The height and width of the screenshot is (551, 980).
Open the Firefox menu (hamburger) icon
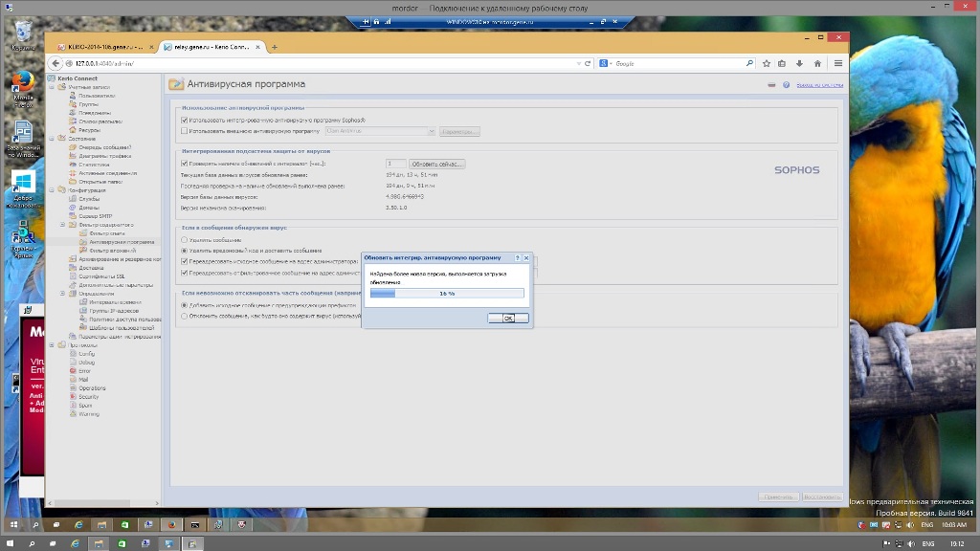point(837,63)
